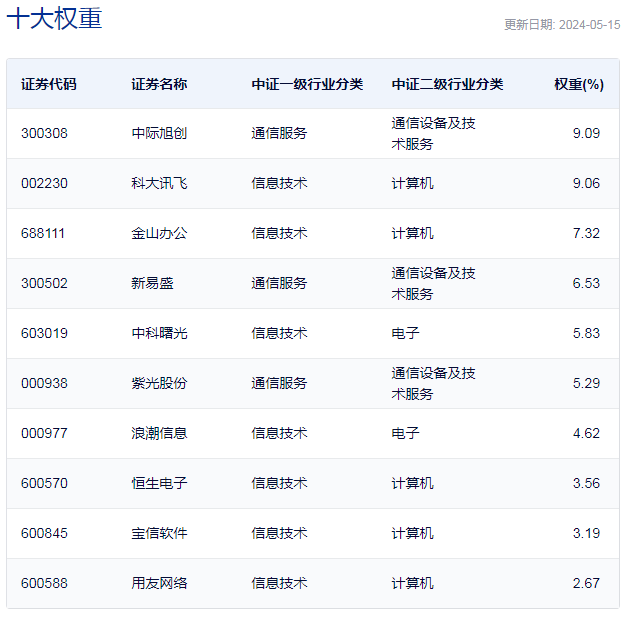Viewport: 630px width, 618px height.
Task: Select the name 新易盛
Action: pyautogui.click(x=152, y=283)
